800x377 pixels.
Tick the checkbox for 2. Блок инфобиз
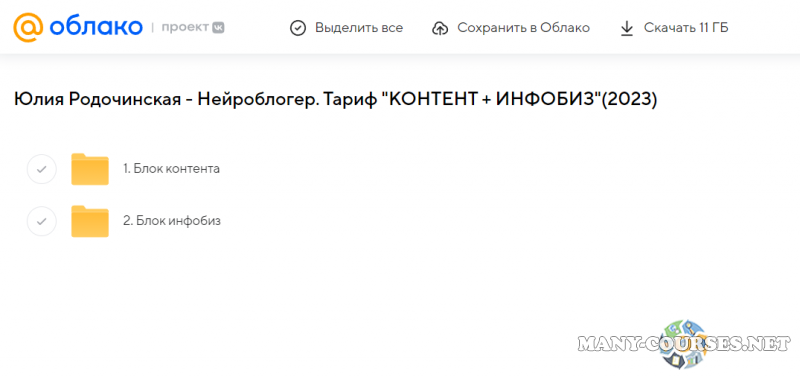(x=41, y=221)
